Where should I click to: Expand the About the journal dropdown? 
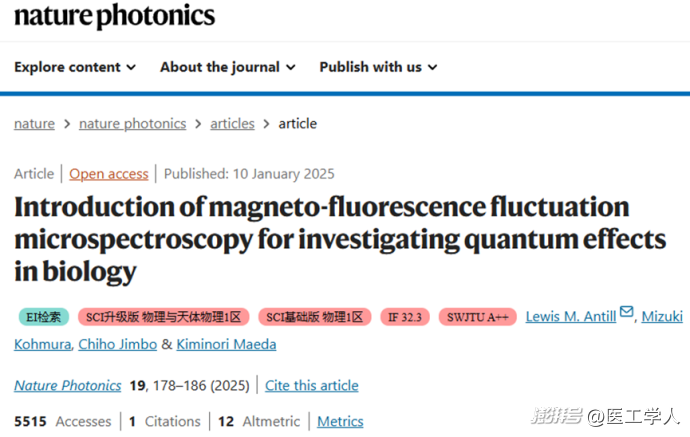click(228, 67)
